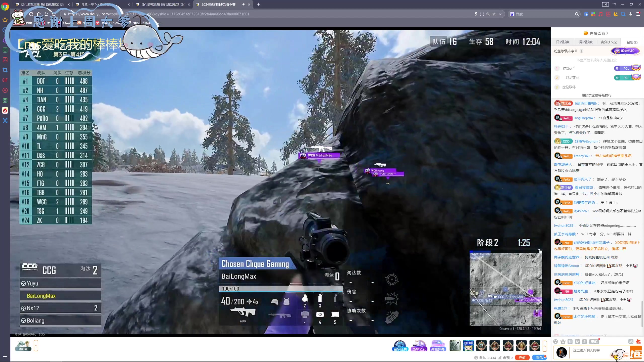644x362 pixels.
Task: Open user 一只花芽bb in the fan ranking
Action: pos(571,78)
